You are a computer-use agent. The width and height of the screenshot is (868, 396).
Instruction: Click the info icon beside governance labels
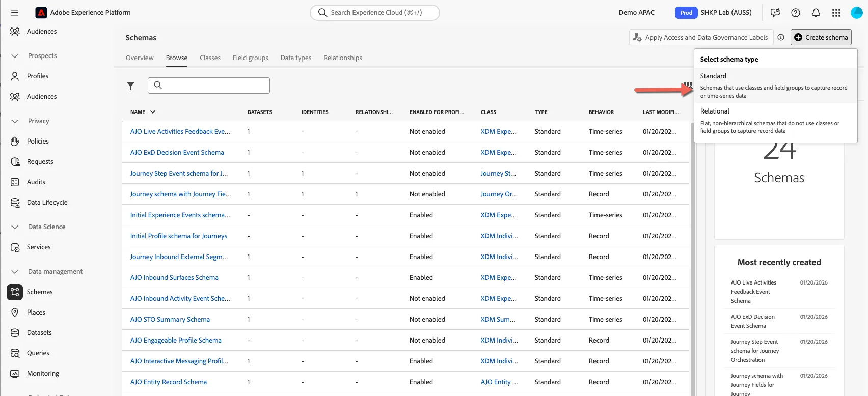pos(781,37)
